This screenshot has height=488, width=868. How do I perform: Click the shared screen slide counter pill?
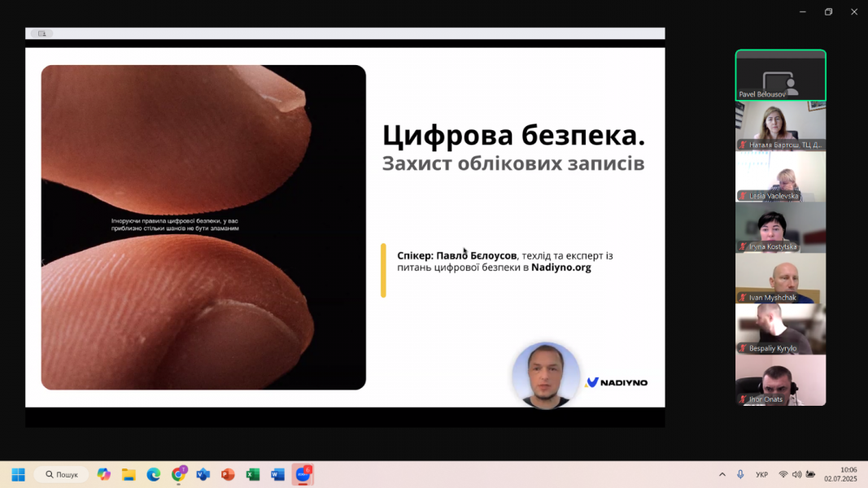[41, 33]
